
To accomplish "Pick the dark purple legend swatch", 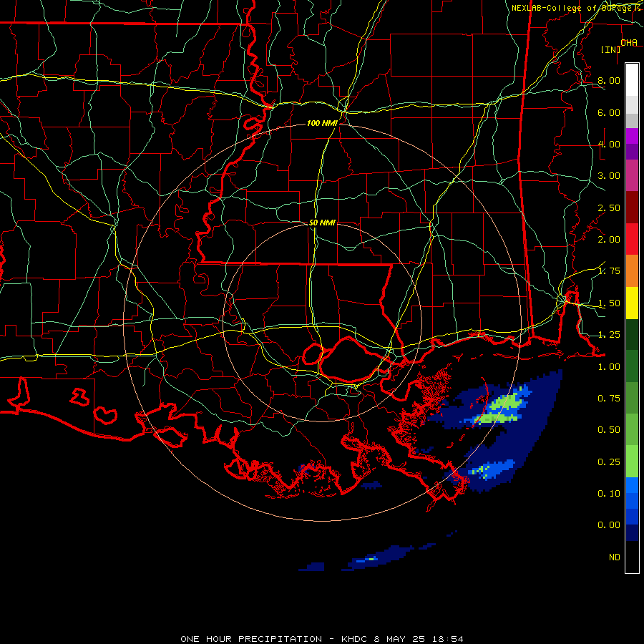I will 632,152.
